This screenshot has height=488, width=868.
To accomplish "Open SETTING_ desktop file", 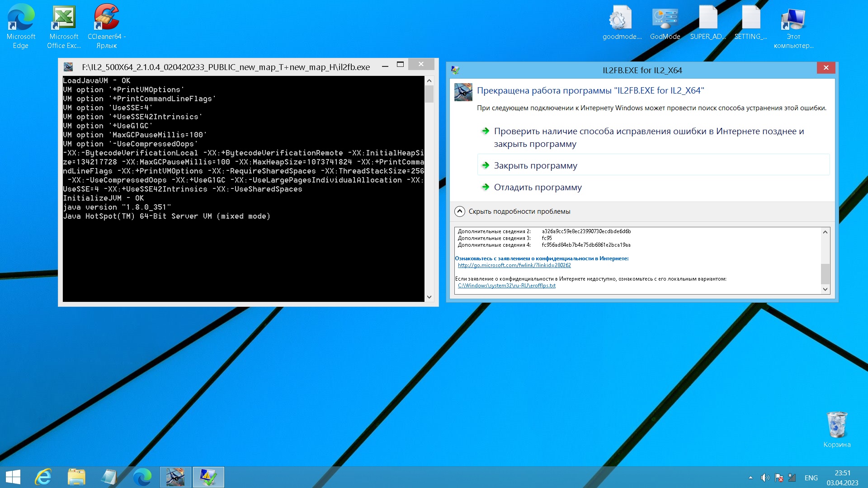I will (x=750, y=23).
